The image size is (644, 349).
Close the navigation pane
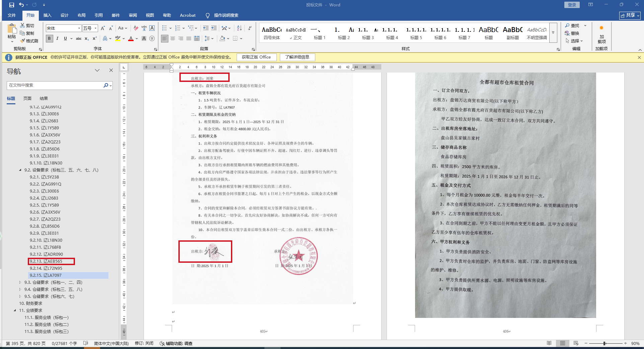[111, 70]
